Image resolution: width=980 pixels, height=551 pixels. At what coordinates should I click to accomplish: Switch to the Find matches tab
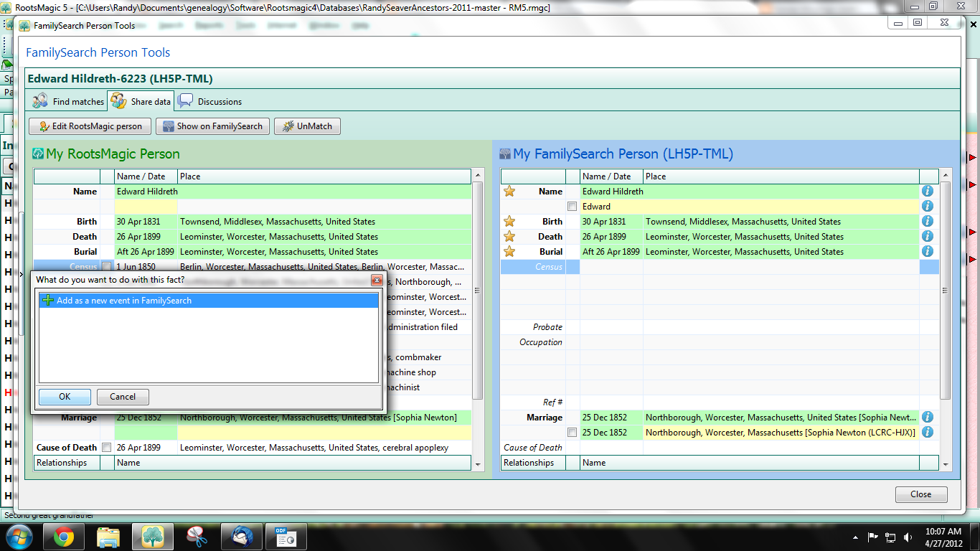coord(68,101)
